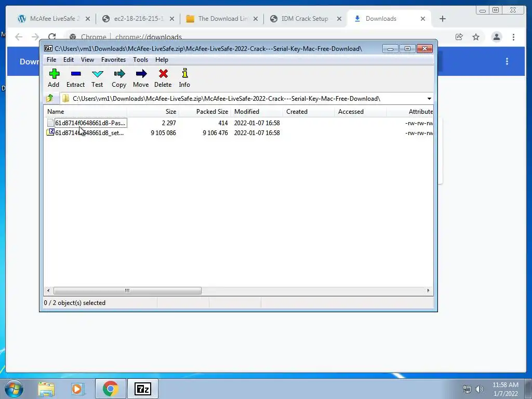Click the Copy toolbar icon
This screenshot has width=532, height=399.
[x=119, y=78]
